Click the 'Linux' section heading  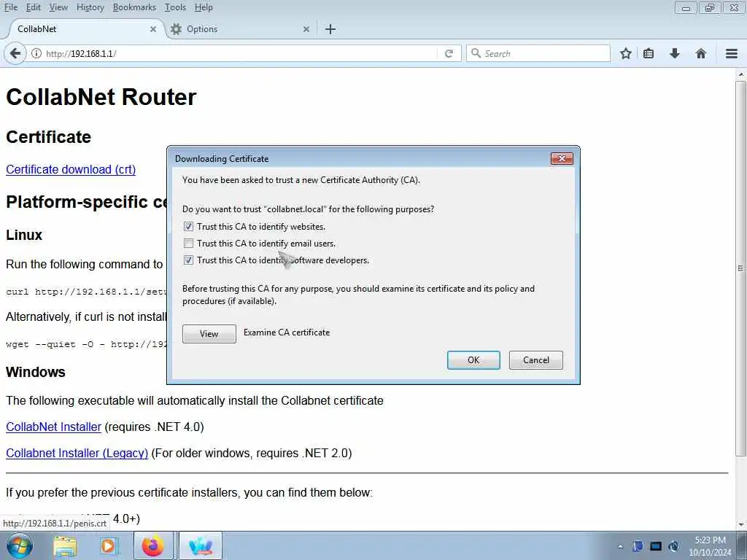(x=24, y=235)
